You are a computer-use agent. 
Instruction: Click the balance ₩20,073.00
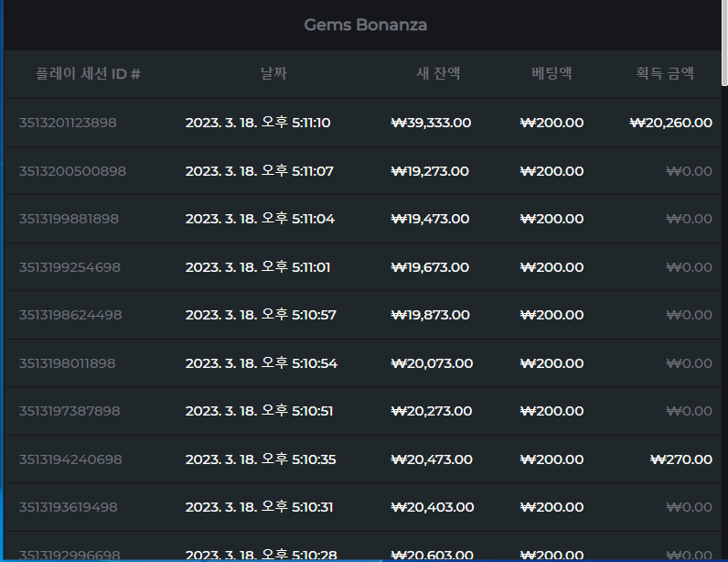(433, 363)
